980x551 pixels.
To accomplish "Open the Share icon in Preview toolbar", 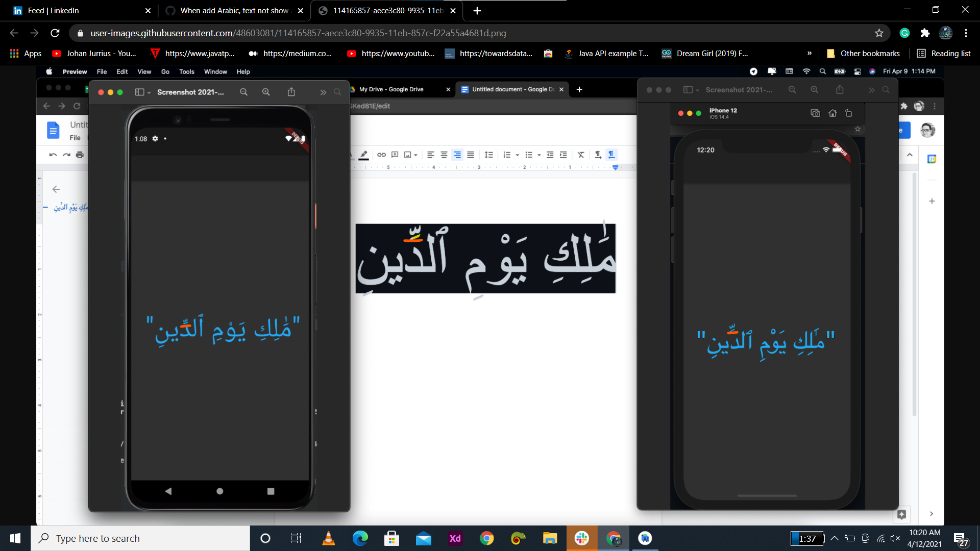I will 291,92.
